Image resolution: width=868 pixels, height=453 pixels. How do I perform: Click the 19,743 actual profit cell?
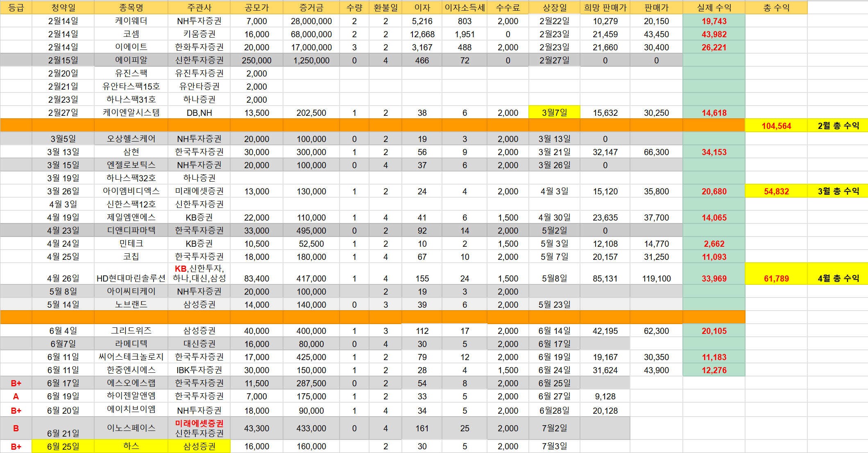click(714, 21)
